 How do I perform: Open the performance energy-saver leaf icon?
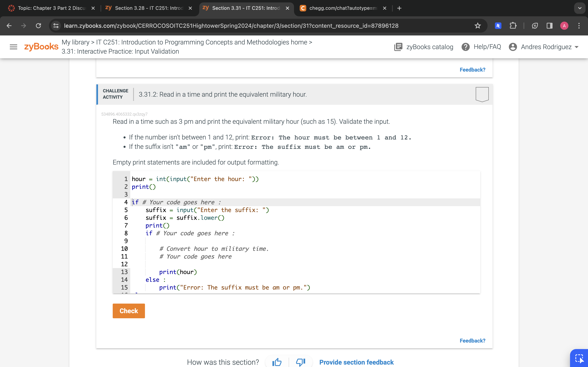535,25
